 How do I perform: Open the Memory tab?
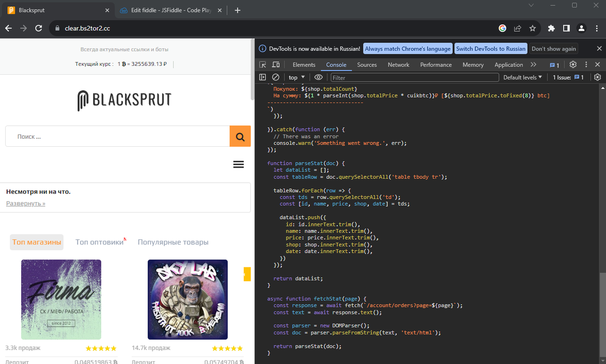473,65
